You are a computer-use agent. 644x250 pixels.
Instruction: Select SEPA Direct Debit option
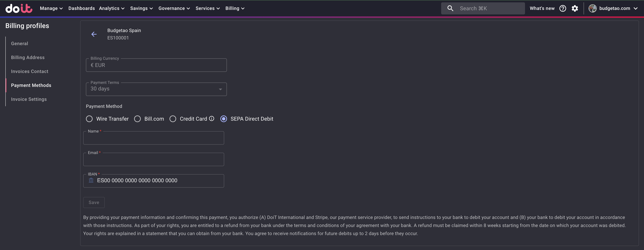224,119
